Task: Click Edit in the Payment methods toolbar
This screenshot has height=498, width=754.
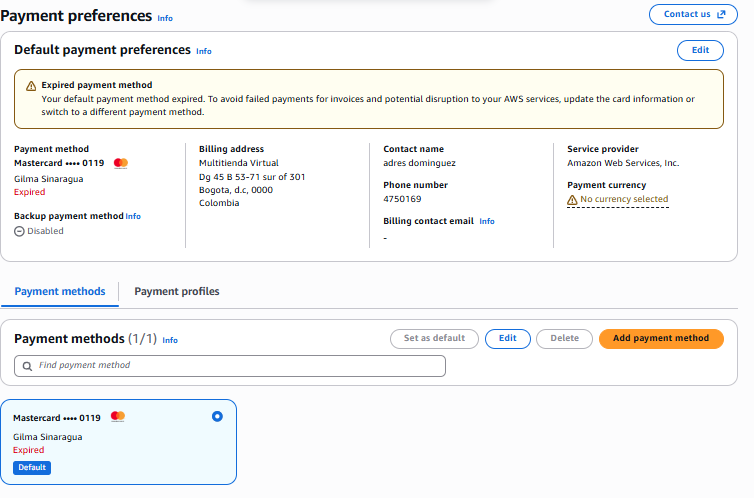Action: click(x=508, y=338)
